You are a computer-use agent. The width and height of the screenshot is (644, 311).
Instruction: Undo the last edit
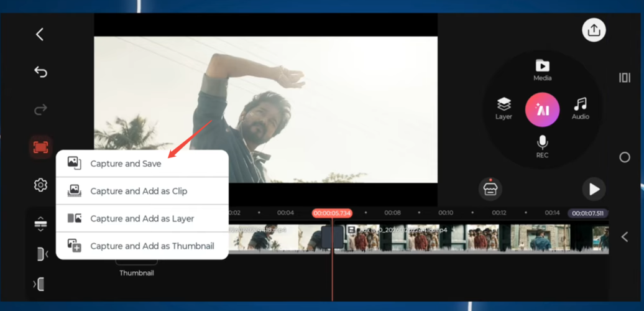[x=40, y=72]
